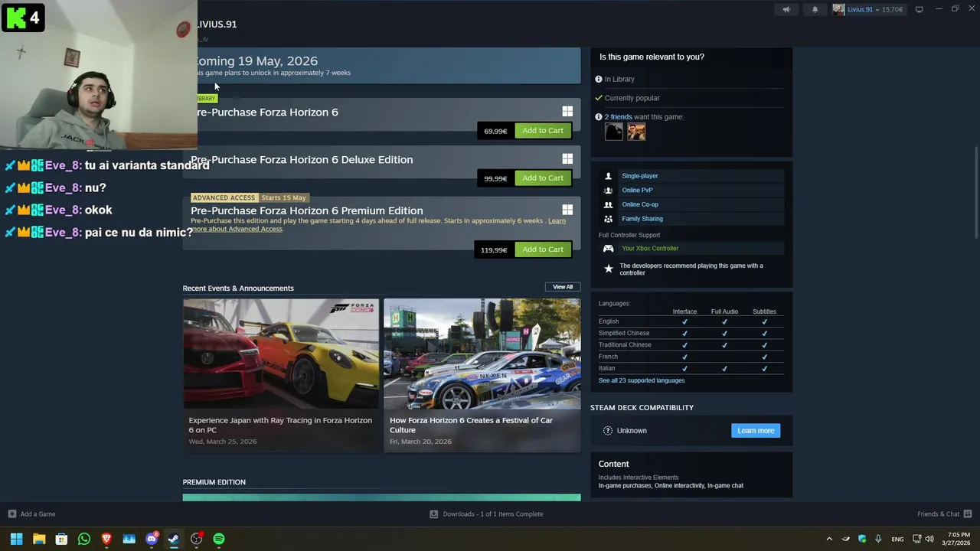980x551 pixels.
Task: Click the 'Italian' language row
Action: 691,368
